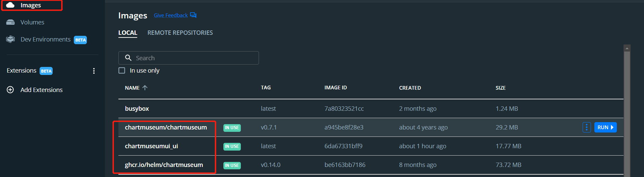Click the image Search field
Viewport: 644px width, 177px height.
tap(189, 58)
